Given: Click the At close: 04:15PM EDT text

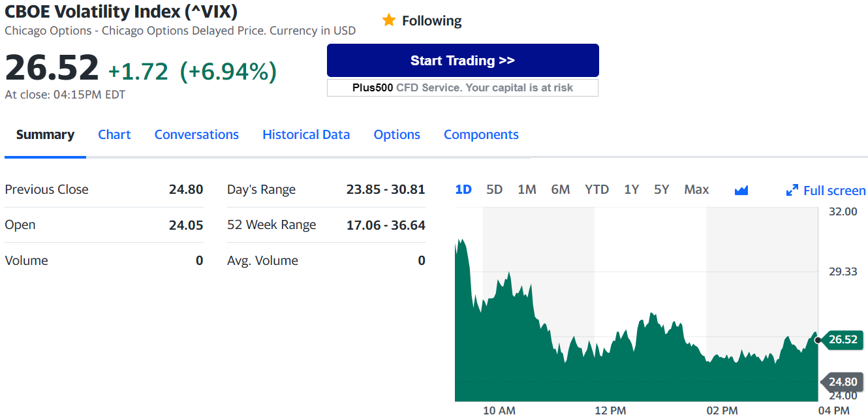Looking at the screenshot, I should coord(65,95).
